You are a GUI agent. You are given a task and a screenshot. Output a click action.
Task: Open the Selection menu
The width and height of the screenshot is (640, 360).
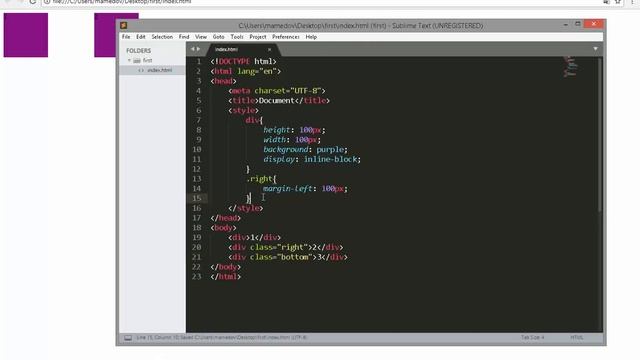pos(162,37)
